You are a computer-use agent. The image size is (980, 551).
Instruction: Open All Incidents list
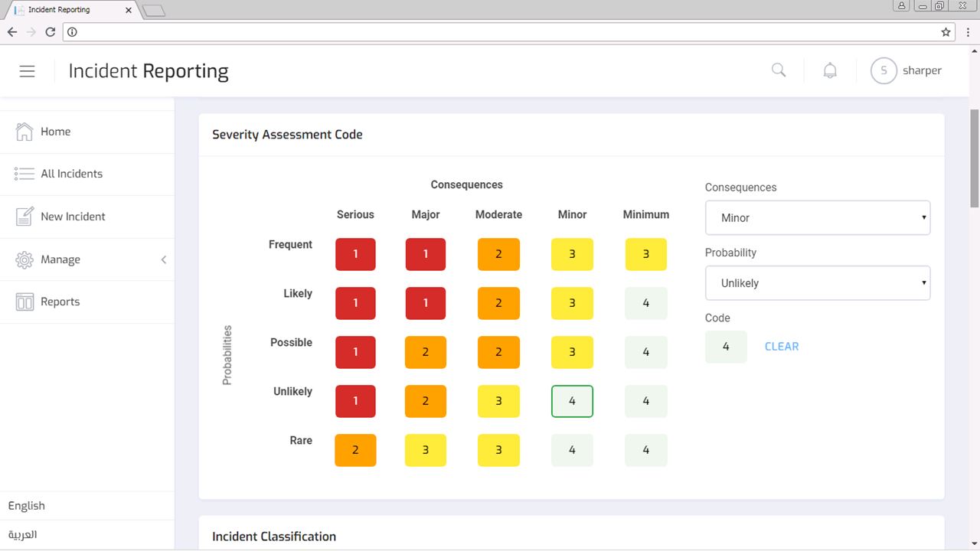click(x=71, y=174)
